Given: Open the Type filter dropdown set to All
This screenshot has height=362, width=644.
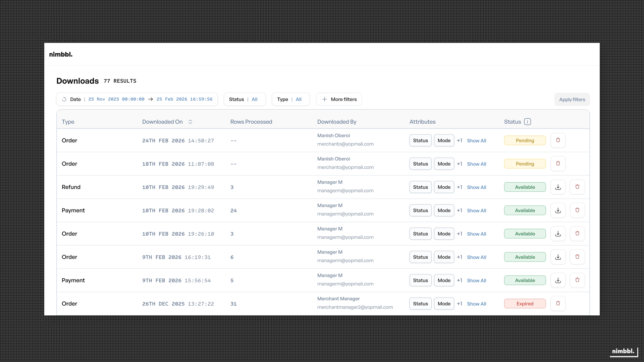Looking at the screenshot, I should click(290, 99).
